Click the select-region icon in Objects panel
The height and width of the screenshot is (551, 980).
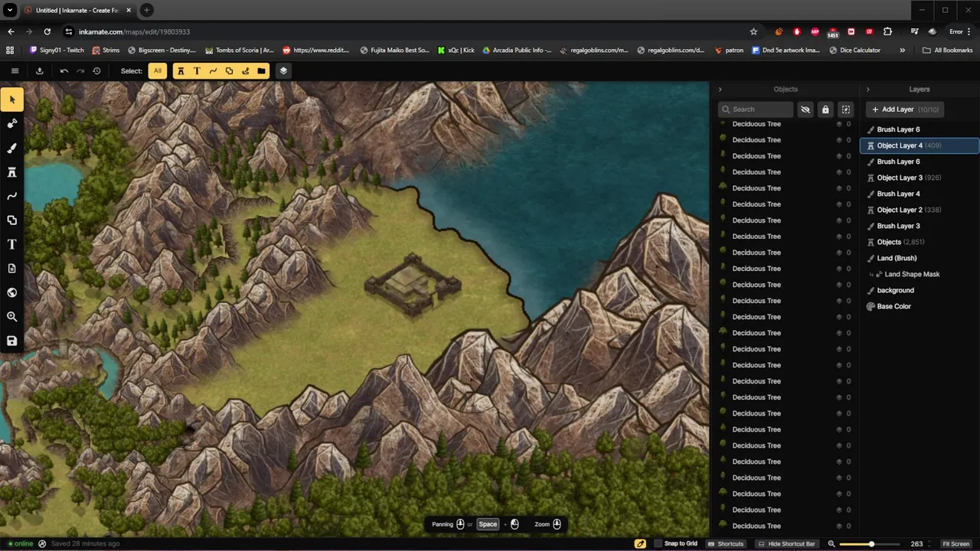coord(845,109)
